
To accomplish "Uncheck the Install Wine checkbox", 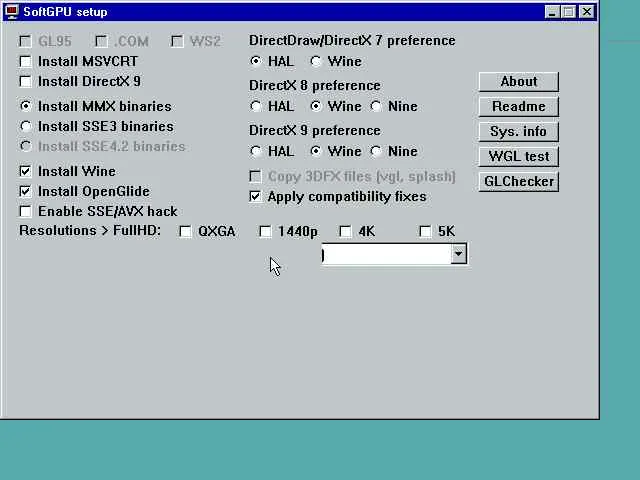I will 25,171.
